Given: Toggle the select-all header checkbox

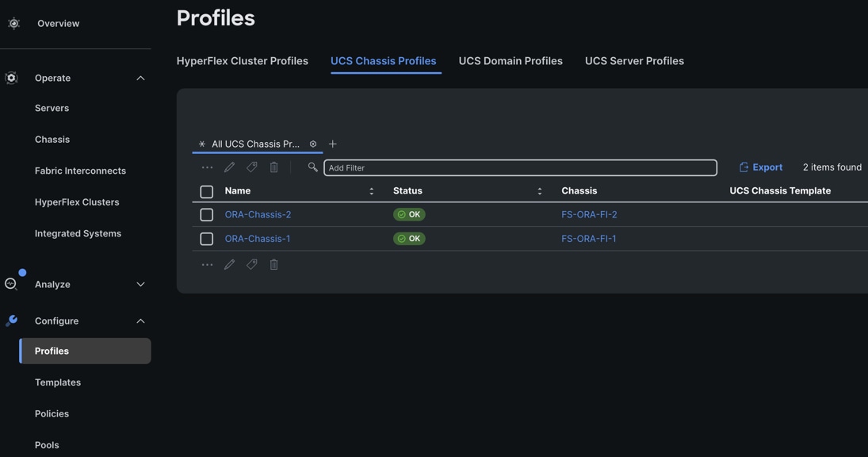Looking at the screenshot, I should pyautogui.click(x=207, y=191).
